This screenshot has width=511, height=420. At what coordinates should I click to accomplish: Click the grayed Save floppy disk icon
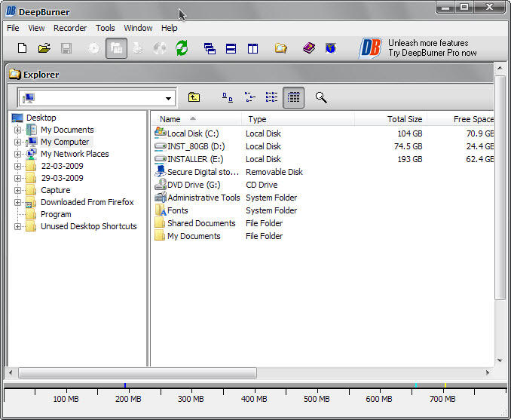[x=66, y=48]
